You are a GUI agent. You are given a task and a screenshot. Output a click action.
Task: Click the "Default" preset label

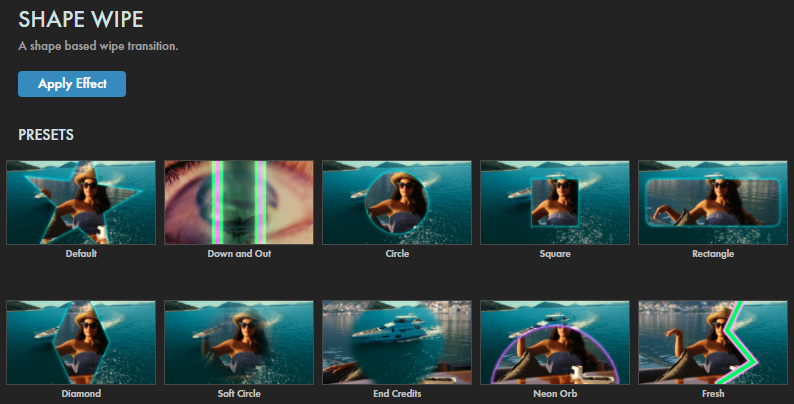click(x=81, y=254)
